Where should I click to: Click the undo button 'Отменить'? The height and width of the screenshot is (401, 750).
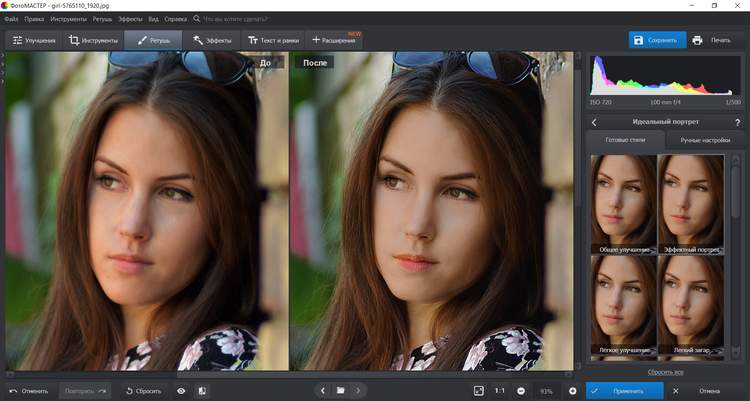click(x=28, y=390)
